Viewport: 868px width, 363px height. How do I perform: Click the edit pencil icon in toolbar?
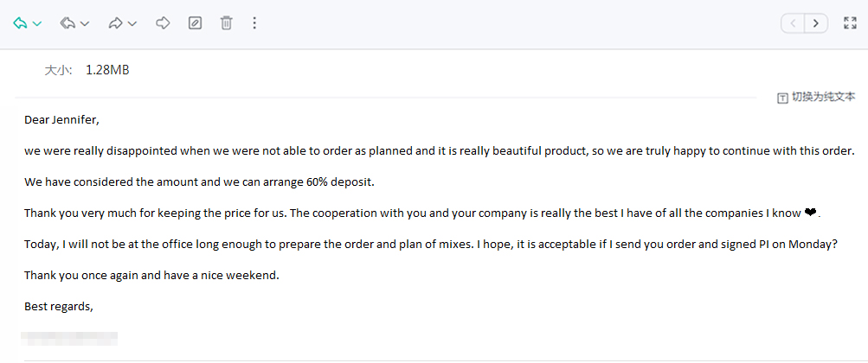coord(196,23)
